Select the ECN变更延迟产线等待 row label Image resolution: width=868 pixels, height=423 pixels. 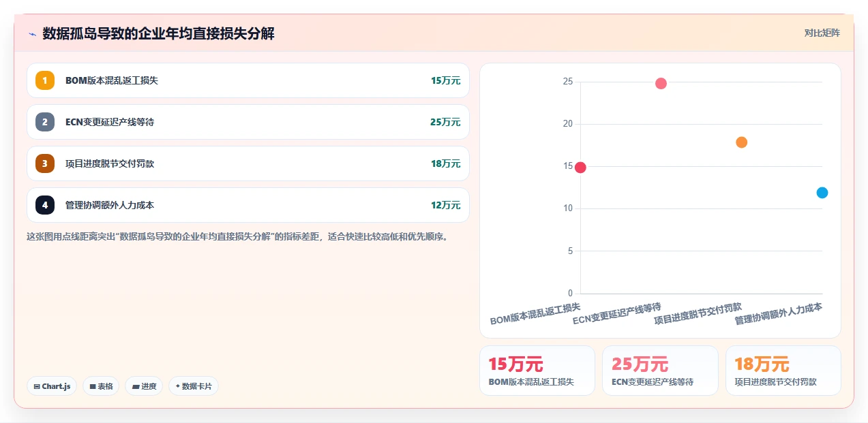(x=110, y=122)
